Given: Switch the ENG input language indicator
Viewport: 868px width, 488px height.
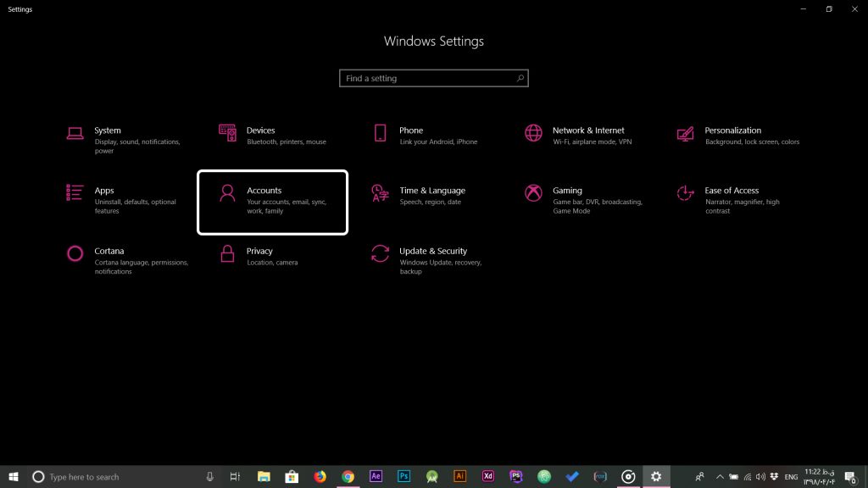Looking at the screenshot, I should pyautogui.click(x=791, y=477).
